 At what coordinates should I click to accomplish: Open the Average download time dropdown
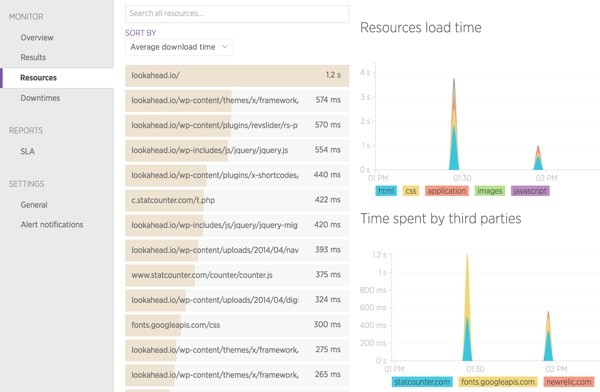click(179, 47)
